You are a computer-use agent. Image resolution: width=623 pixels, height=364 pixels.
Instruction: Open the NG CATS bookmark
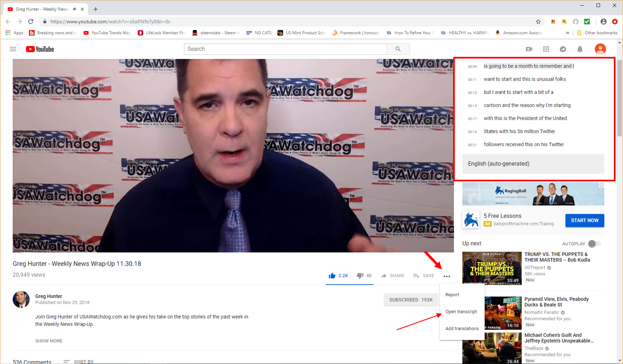point(259,33)
